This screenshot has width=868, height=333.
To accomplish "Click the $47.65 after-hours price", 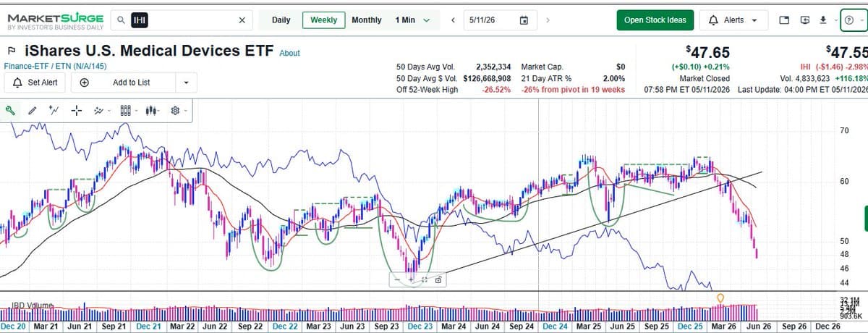I will 707,52.
